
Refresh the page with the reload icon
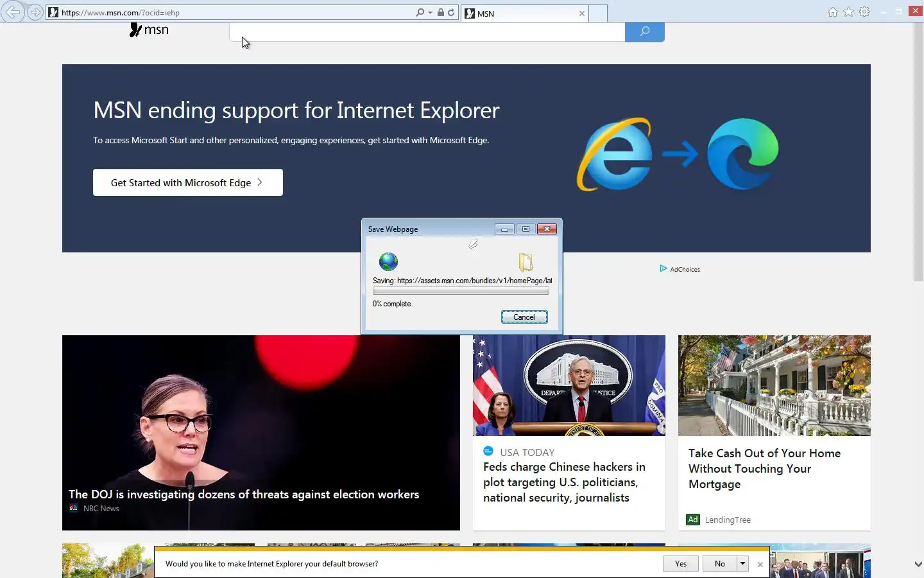pos(451,12)
